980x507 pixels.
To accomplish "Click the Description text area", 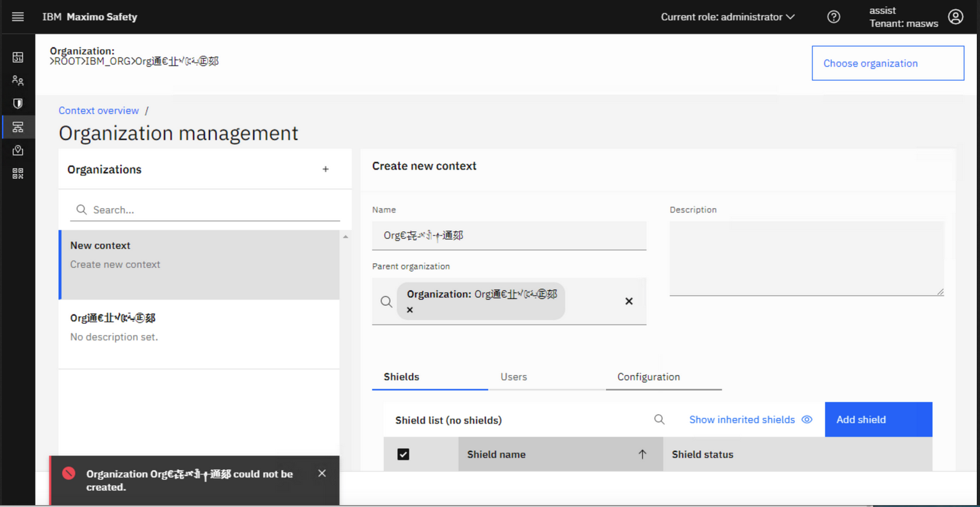I will (x=806, y=259).
